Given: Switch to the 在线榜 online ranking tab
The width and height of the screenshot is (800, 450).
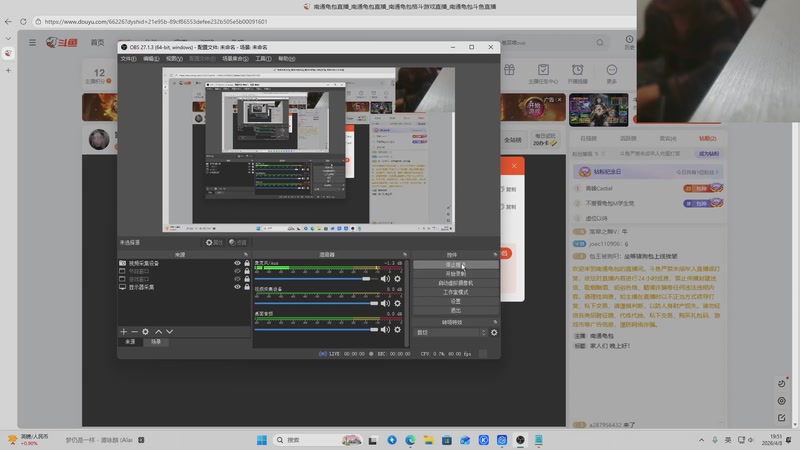Looking at the screenshot, I should 588,139.
